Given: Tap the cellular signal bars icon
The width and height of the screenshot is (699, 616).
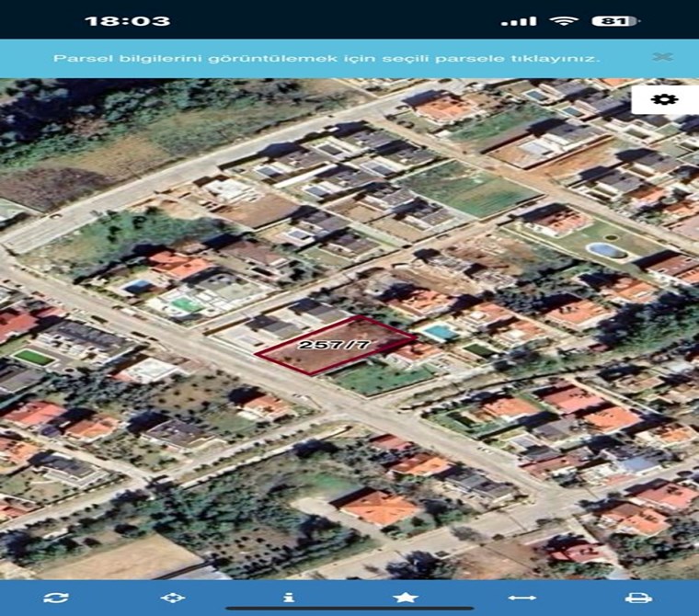Looking at the screenshot, I should (x=520, y=20).
